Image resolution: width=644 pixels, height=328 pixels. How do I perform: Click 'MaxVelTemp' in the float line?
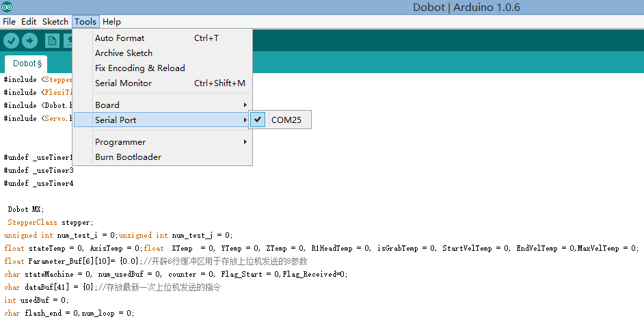tap(598, 248)
